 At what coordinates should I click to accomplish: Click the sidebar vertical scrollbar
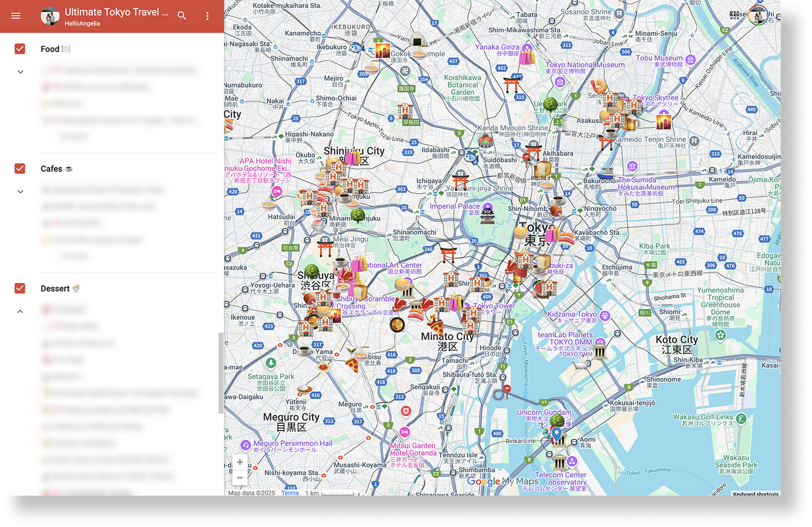(x=220, y=373)
